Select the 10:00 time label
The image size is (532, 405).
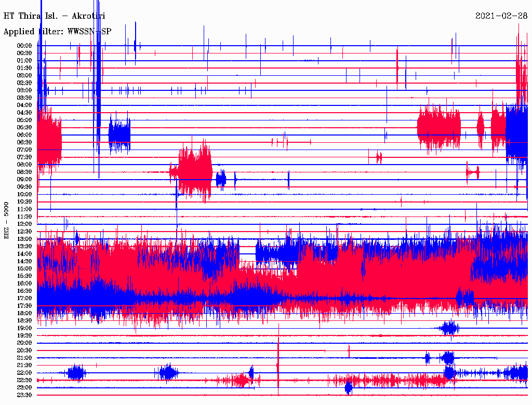point(24,194)
